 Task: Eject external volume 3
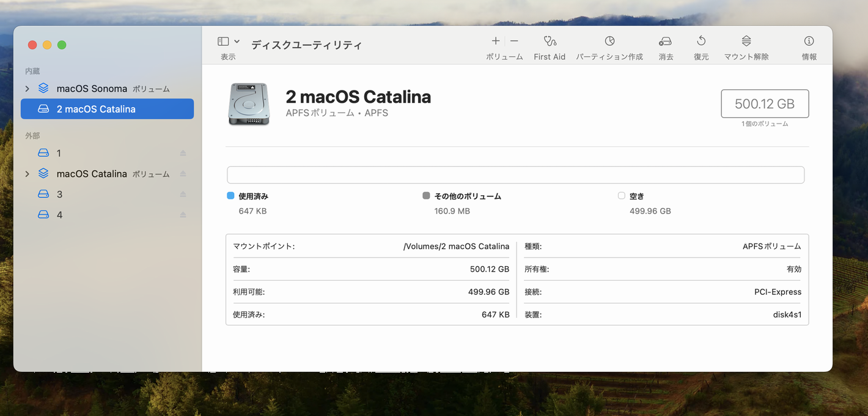pos(183,195)
